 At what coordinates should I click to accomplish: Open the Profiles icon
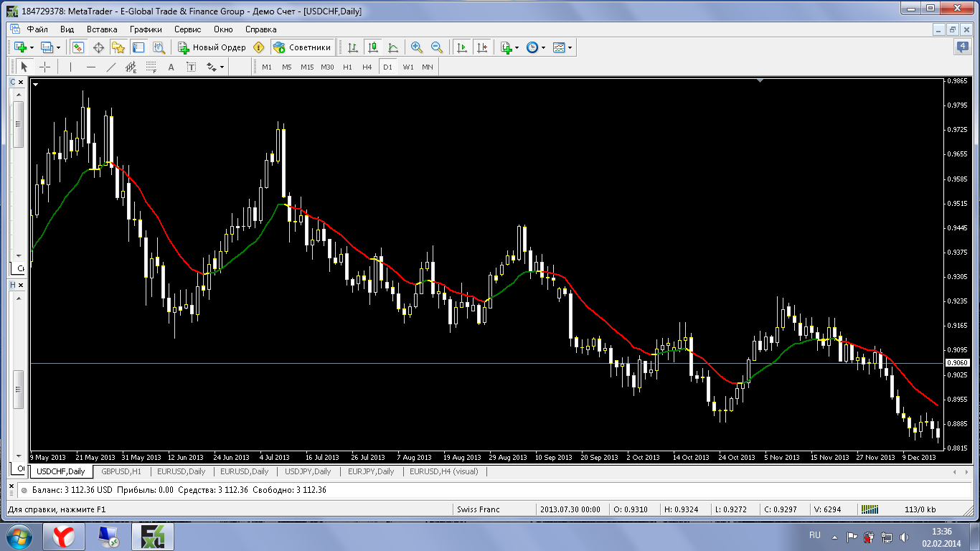tap(47, 47)
